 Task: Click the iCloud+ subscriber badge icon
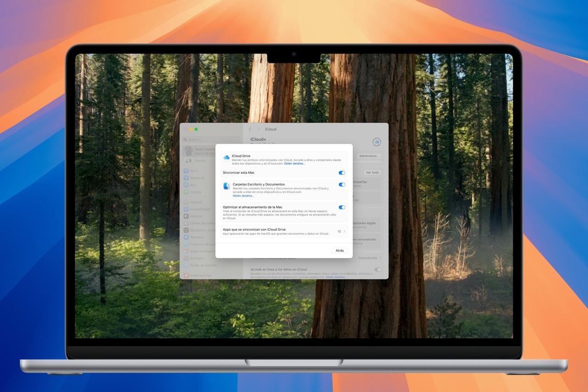[377, 142]
